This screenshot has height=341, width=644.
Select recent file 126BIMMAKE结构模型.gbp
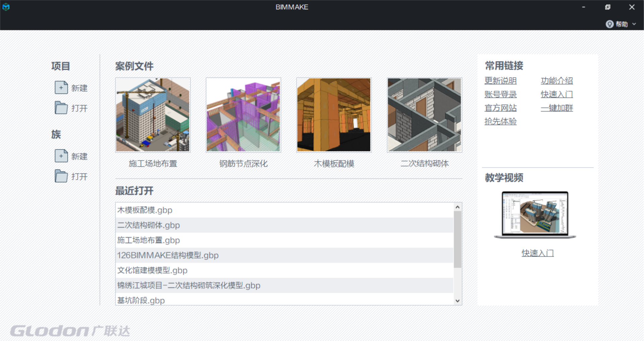pyautogui.click(x=284, y=255)
